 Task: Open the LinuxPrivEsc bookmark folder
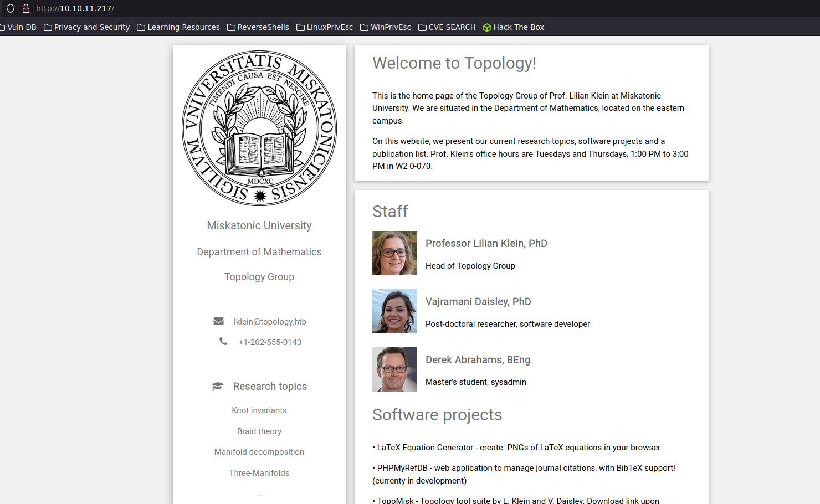(325, 27)
